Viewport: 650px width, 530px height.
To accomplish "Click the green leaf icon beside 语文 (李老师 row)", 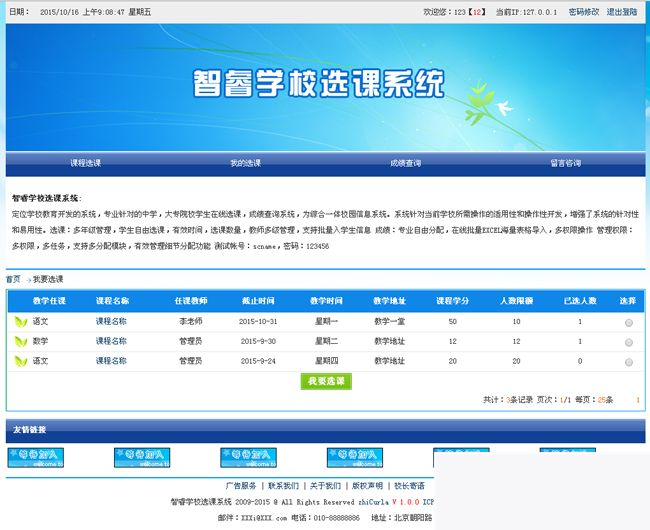I will (21, 322).
